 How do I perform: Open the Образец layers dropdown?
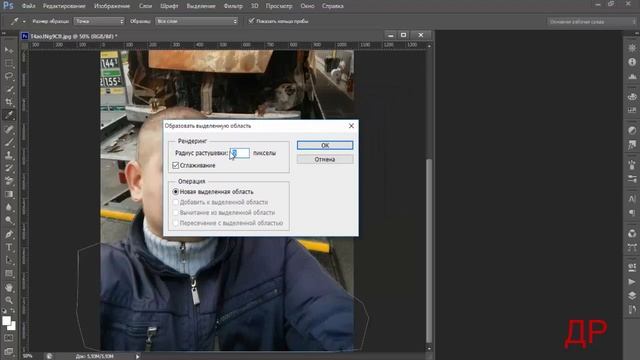click(x=196, y=21)
